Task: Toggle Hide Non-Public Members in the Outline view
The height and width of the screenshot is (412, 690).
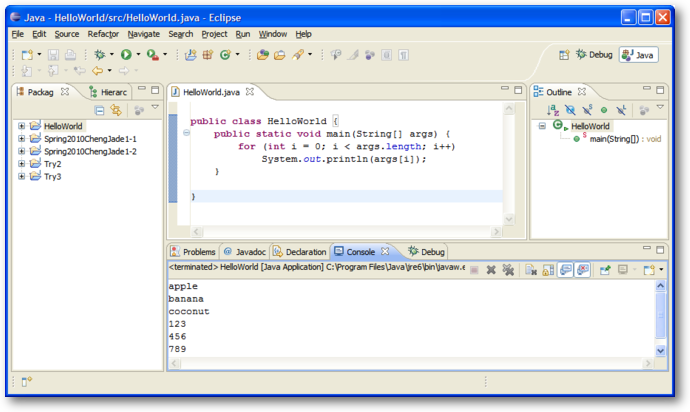Action: pyautogui.click(x=604, y=110)
